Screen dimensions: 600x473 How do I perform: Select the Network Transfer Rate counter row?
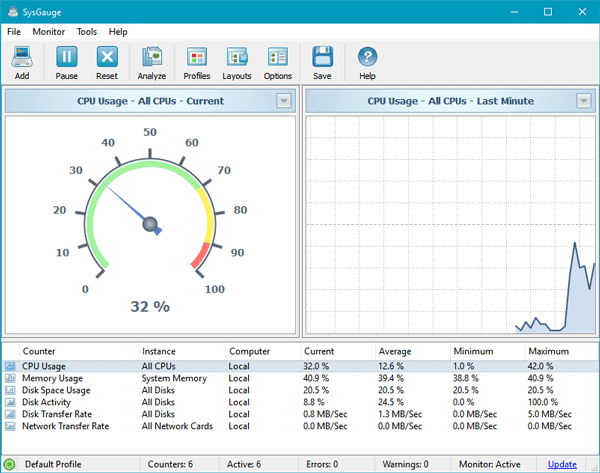[300, 426]
